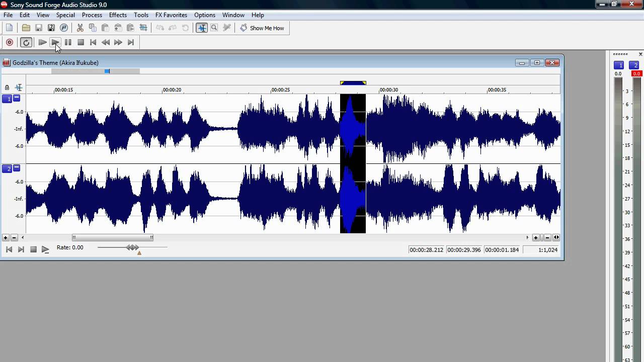644x362 pixels.
Task: Go to Start in the transport toolbar
Action: click(x=93, y=43)
